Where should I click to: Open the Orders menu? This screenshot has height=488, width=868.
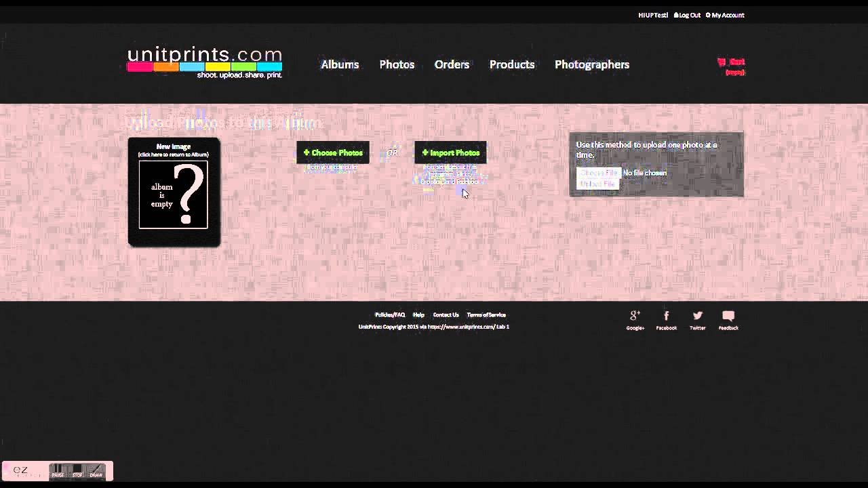[452, 64]
